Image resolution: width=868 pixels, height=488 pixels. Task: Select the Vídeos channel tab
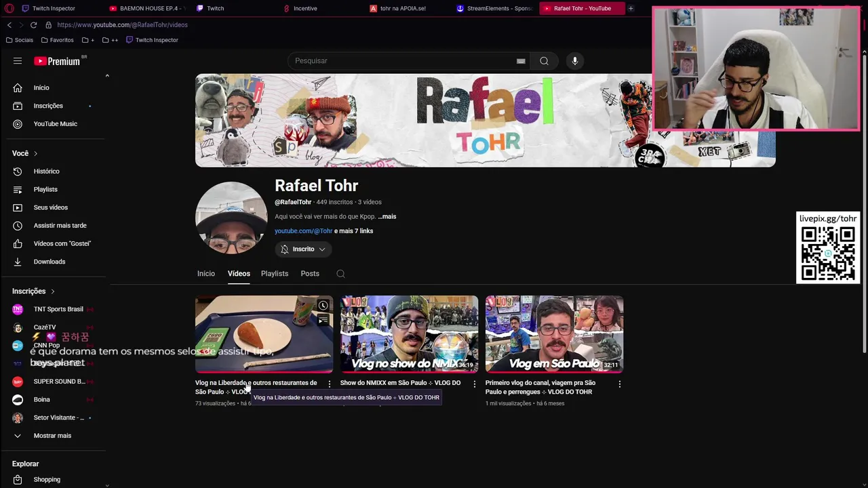[x=239, y=274]
